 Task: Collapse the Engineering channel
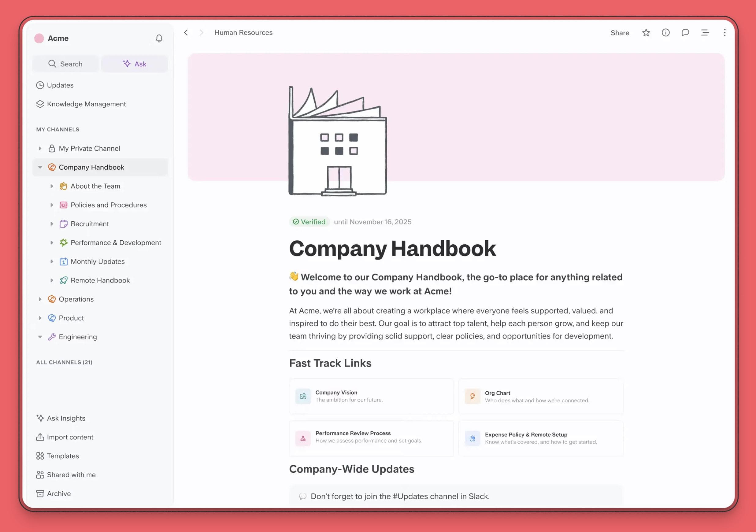[40, 337]
